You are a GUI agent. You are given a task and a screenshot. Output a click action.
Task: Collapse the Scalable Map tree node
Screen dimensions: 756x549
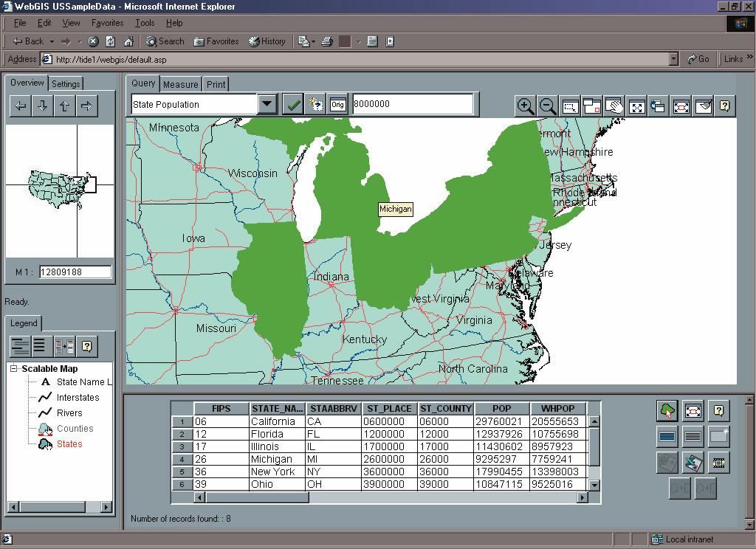[x=14, y=369]
